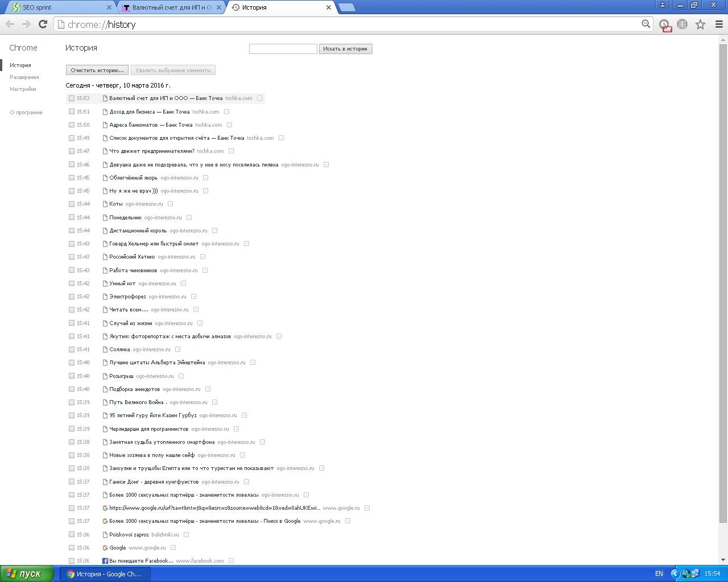Tick checkbox next to 'Челлендерши для программистов'
The height and width of the screenshot is (582, 728).
click(x=72, y=429)
